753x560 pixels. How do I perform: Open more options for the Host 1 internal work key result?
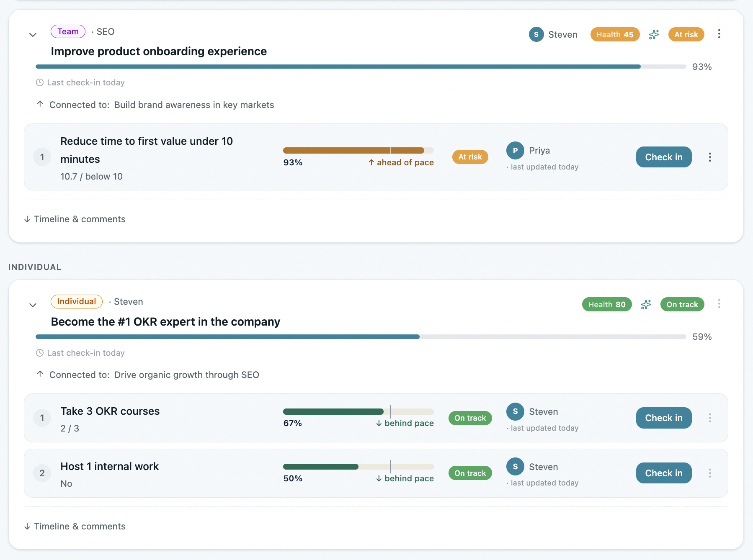(x=710, y=473)
